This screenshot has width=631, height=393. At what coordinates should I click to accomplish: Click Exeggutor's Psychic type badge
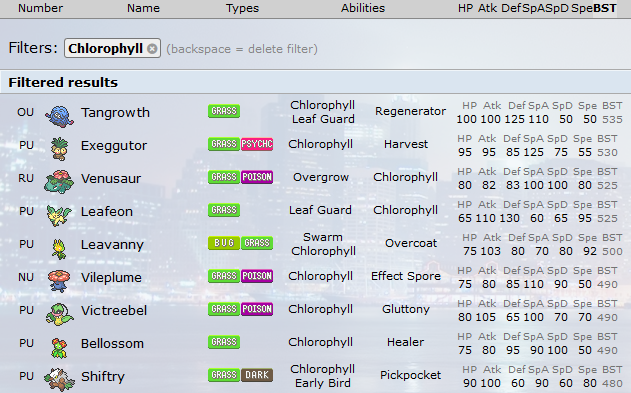pyautogui.click(x=257, y=144)
